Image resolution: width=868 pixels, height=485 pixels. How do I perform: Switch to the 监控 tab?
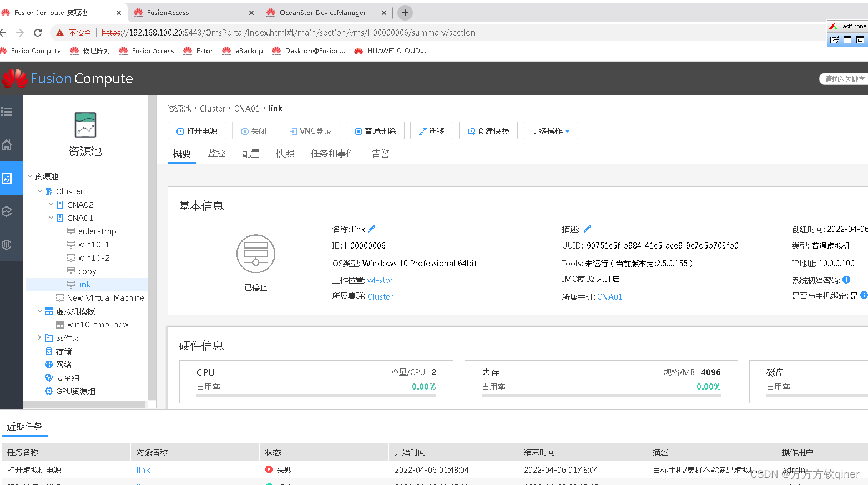pyautogui.click(x=216, y=154)
